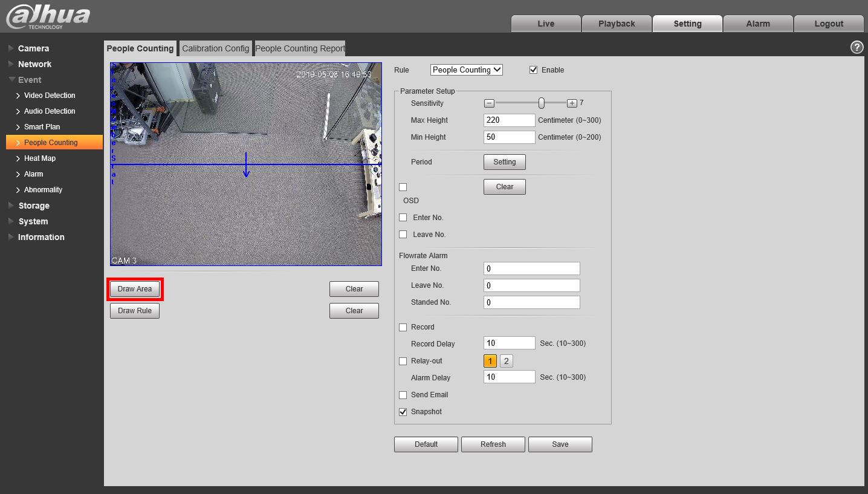Switch to the Calibration Config tab
This screenshot has height=494, width=868.
coord(215,48)
